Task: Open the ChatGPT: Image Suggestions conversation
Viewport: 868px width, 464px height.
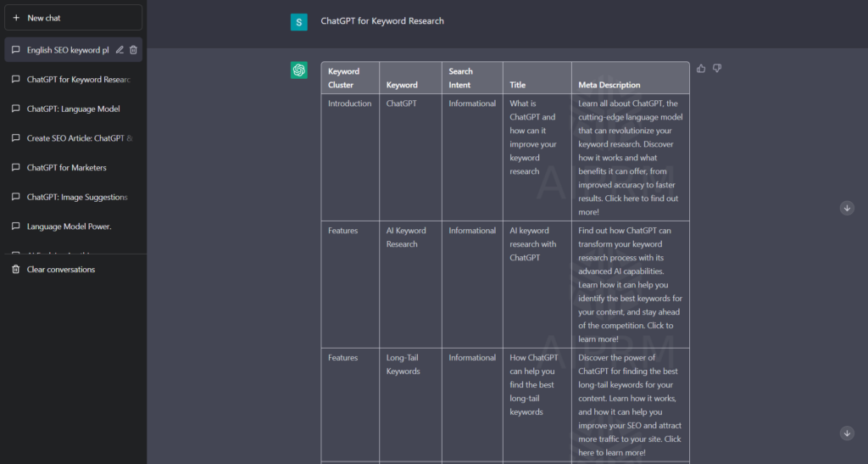Action: pyautogui.click(x=73, y=197)
